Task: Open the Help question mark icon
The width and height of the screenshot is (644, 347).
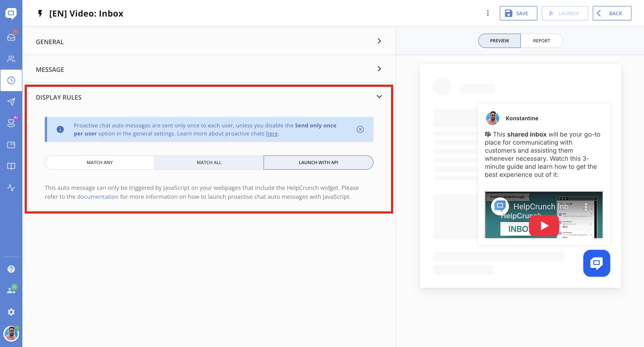Action: pyautogui.click(x=11, y=269)
